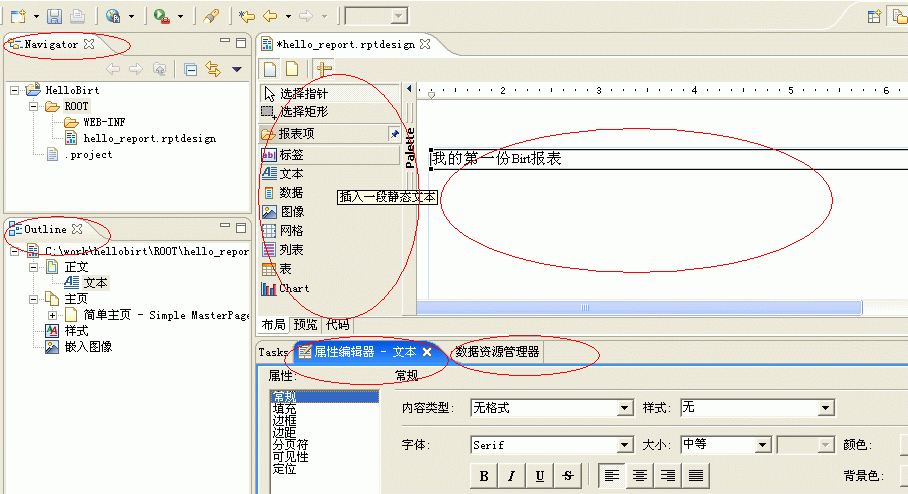Close the 属性编辑器 - 文本 tab

coord(427,352)
